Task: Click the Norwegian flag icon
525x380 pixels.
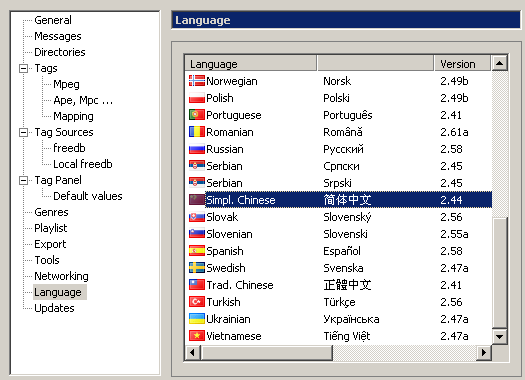Action: click(x=197, y=81)
